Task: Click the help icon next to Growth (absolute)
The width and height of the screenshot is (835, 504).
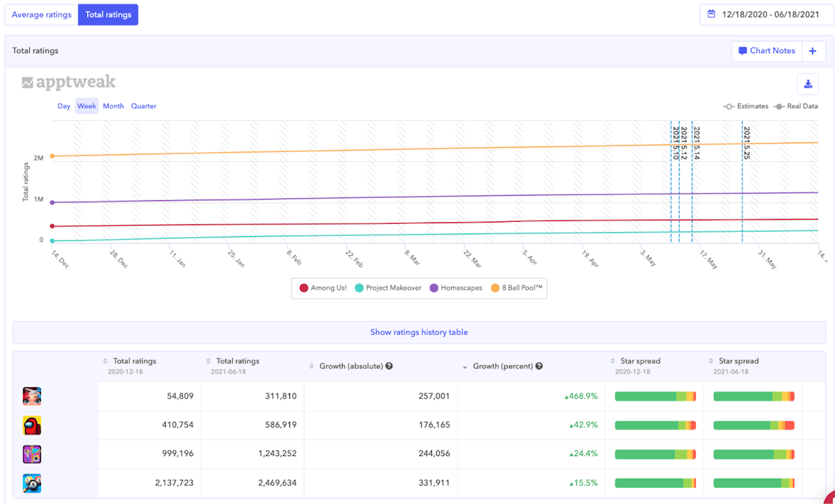Action: point(389,366)
